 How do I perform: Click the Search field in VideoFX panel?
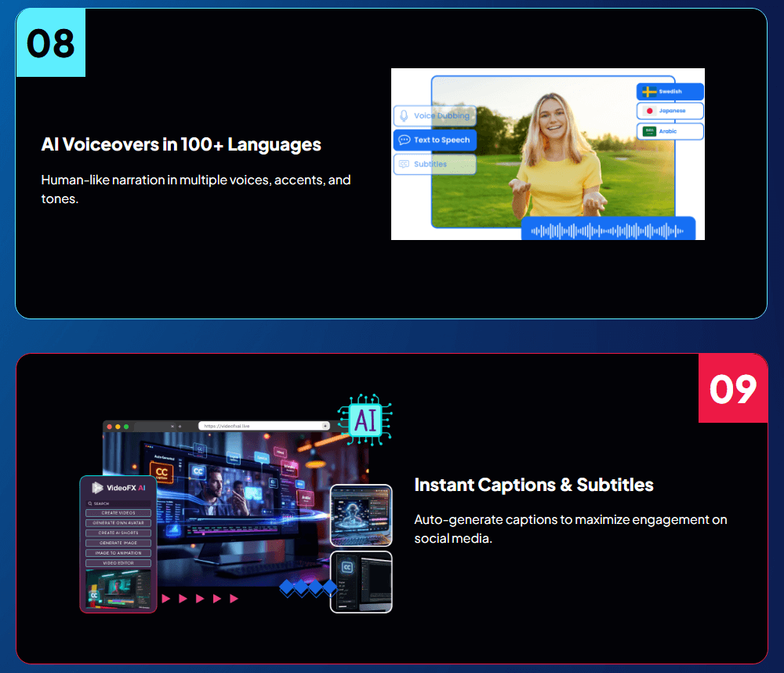(118, 504)
